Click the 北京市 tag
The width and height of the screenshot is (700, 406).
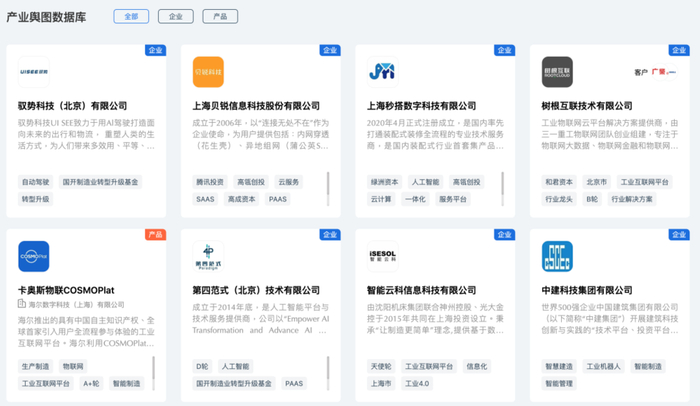tap(596, 182)
